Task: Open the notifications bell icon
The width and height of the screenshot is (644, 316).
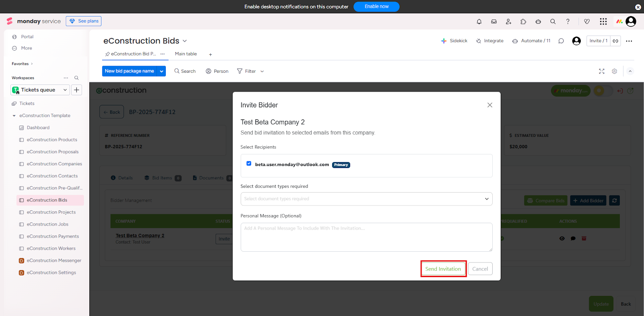Action: point(479,22)
